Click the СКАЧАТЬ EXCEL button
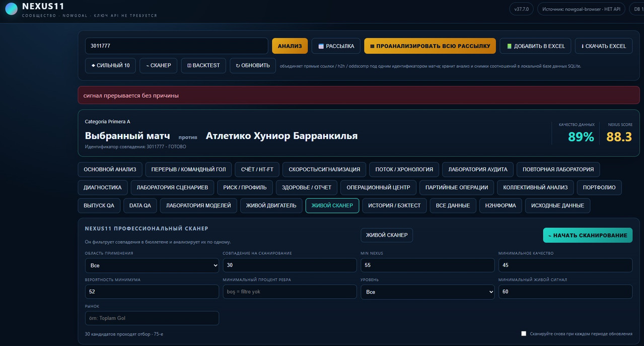The height and width of the screenshot is (346, 644). pos(603,46)
